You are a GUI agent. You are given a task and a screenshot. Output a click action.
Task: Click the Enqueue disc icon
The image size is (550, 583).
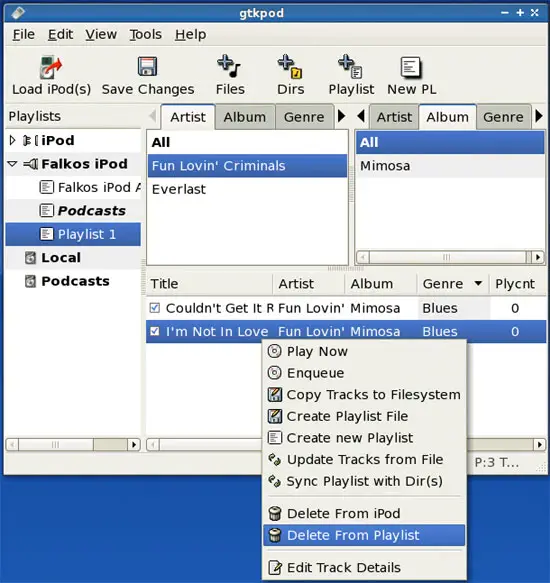[x=274, y=373]
